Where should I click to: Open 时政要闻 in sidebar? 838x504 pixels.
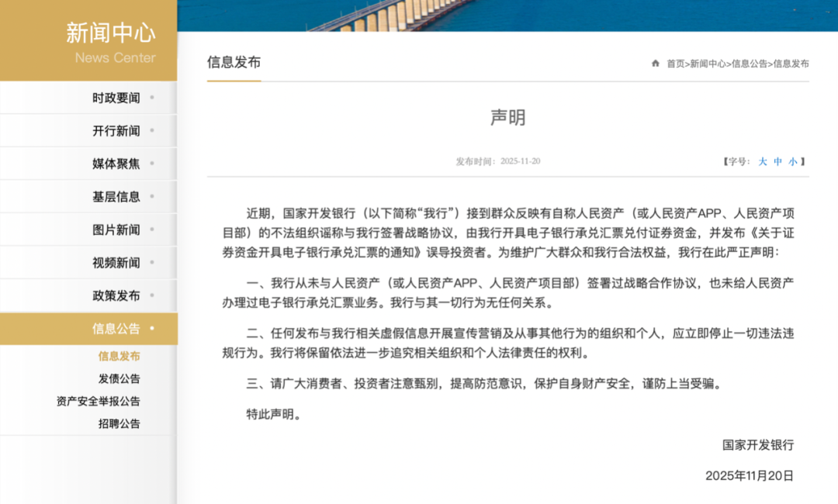tap(116, 98)
